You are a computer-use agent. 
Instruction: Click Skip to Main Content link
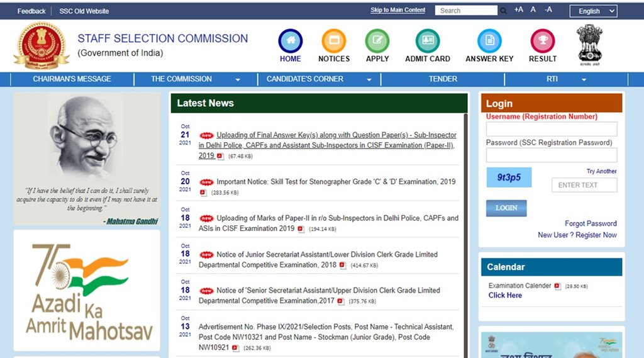pos(397,10)
